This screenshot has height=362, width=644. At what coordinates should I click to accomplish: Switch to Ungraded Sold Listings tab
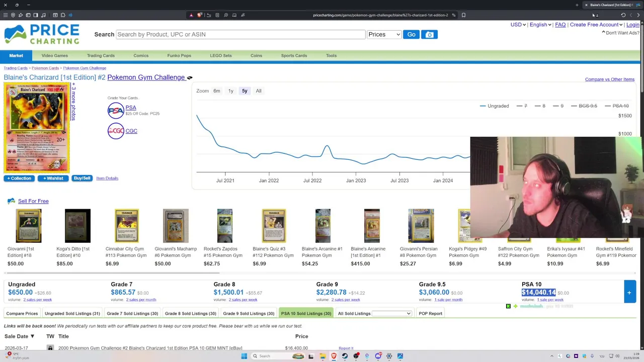[x=72, y=314]
